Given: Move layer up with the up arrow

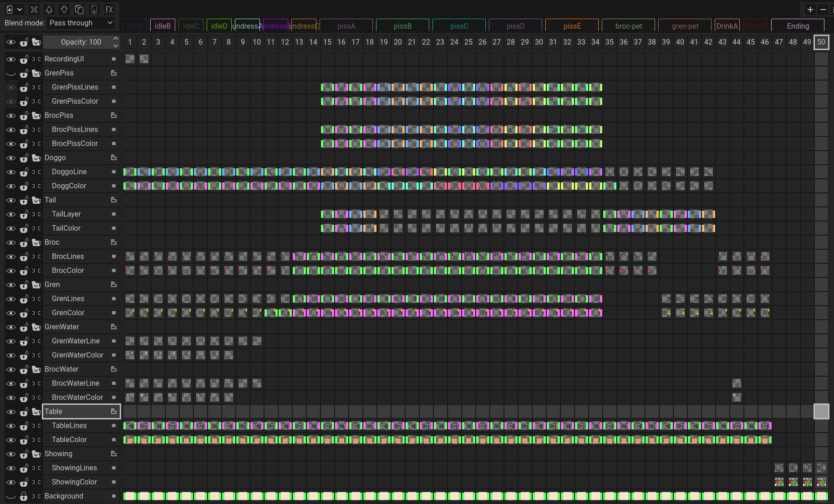Looking at the screenshot, I should (49, 10).
